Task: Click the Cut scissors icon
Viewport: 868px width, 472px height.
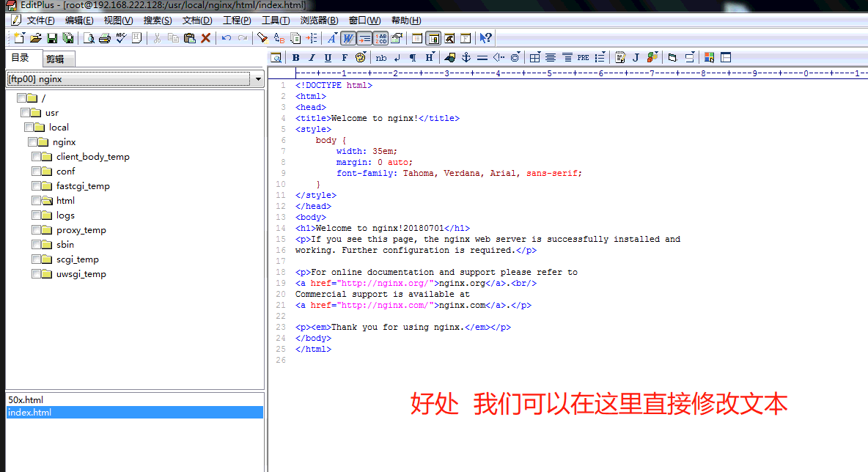Action: 157,38
